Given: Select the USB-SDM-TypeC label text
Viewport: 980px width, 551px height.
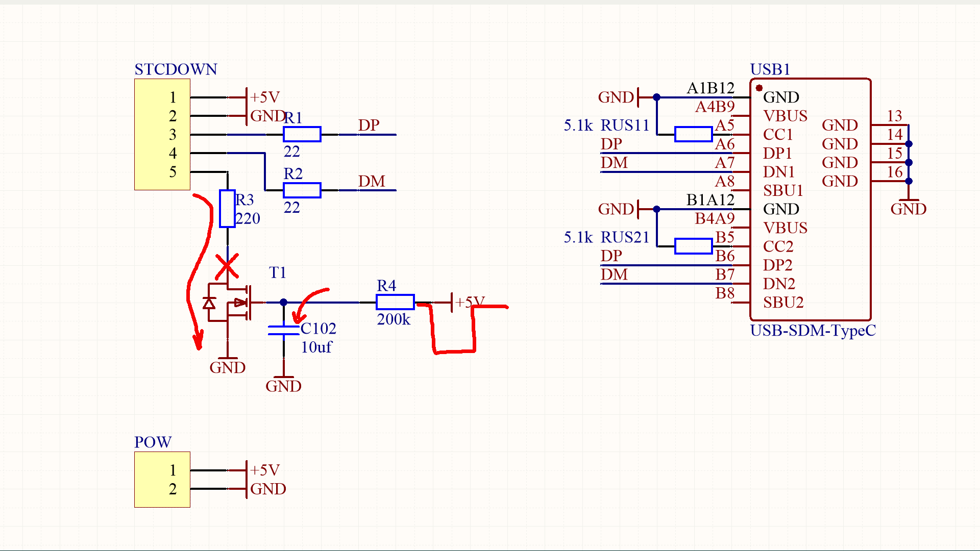Looking at the screenshot, I should point(813,331).
